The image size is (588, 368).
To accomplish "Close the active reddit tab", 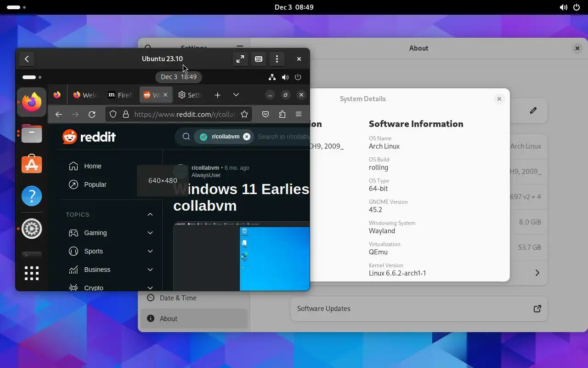I will click(x=165, y=95).
